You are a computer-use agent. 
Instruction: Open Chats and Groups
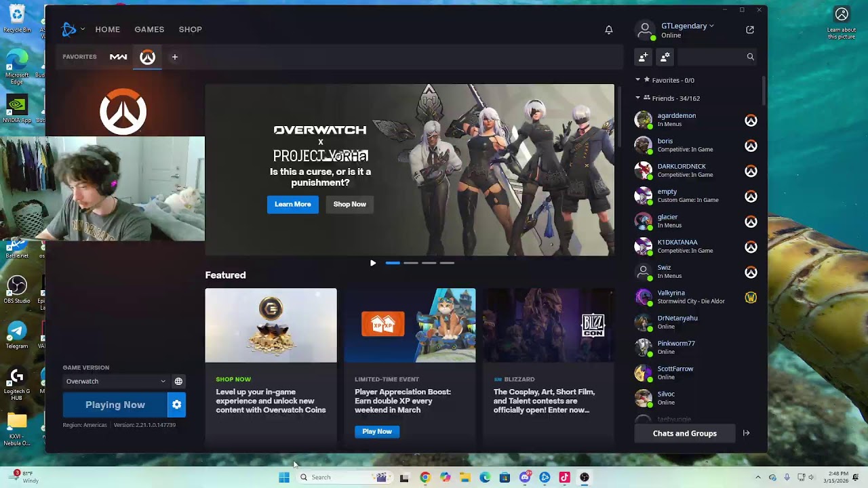click(685, 433)
